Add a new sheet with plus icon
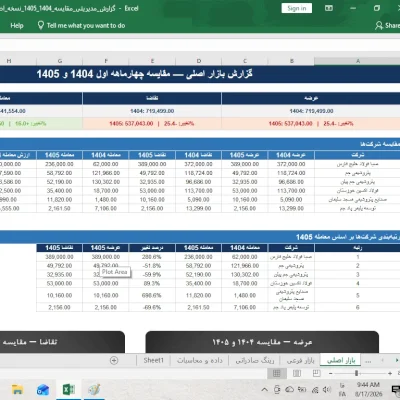 (114, 360)
